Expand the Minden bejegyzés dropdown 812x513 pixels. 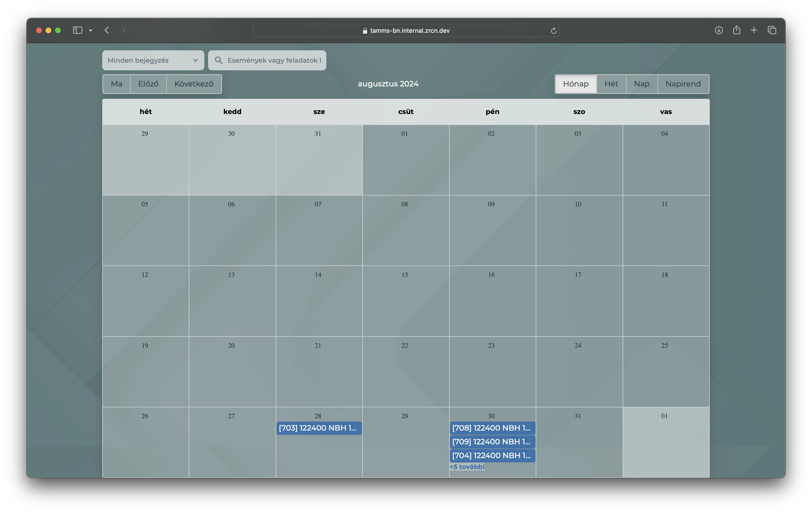click(x=153, y=60)
